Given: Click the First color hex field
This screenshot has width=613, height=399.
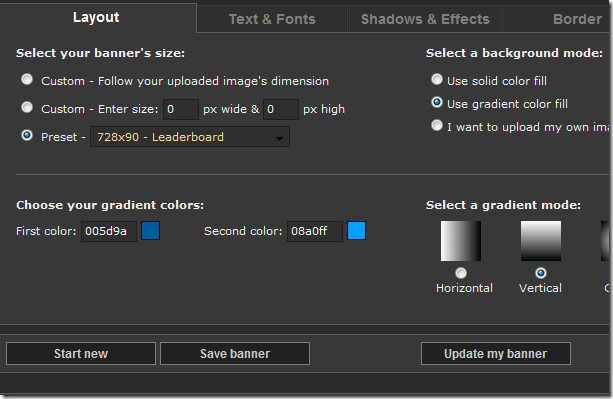Looking at the screenshot, I should point(109,231).
